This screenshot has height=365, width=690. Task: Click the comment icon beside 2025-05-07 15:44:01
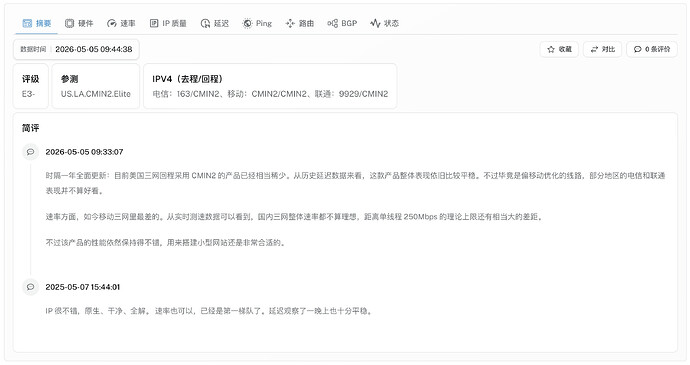coord(30,287)
